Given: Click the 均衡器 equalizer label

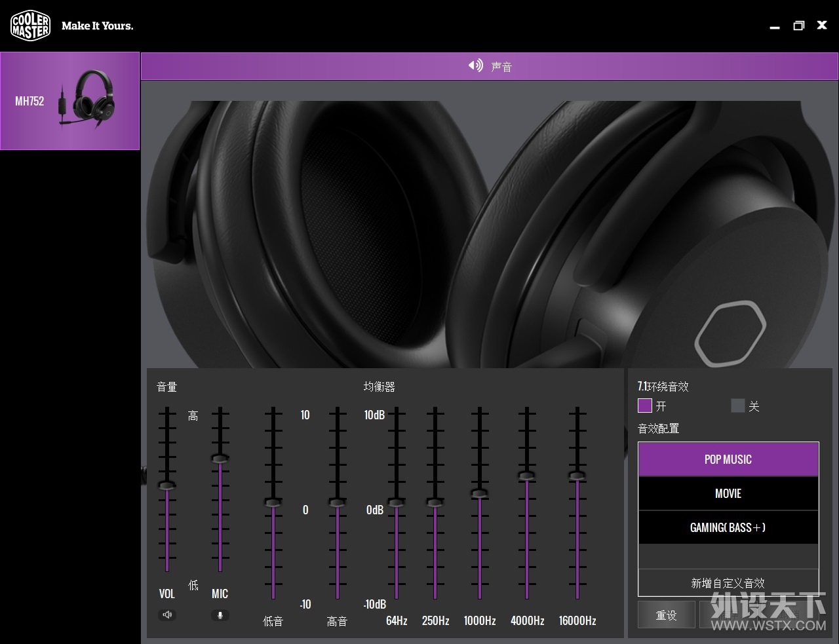Looking at the screenshot, I should coord(380,387).
